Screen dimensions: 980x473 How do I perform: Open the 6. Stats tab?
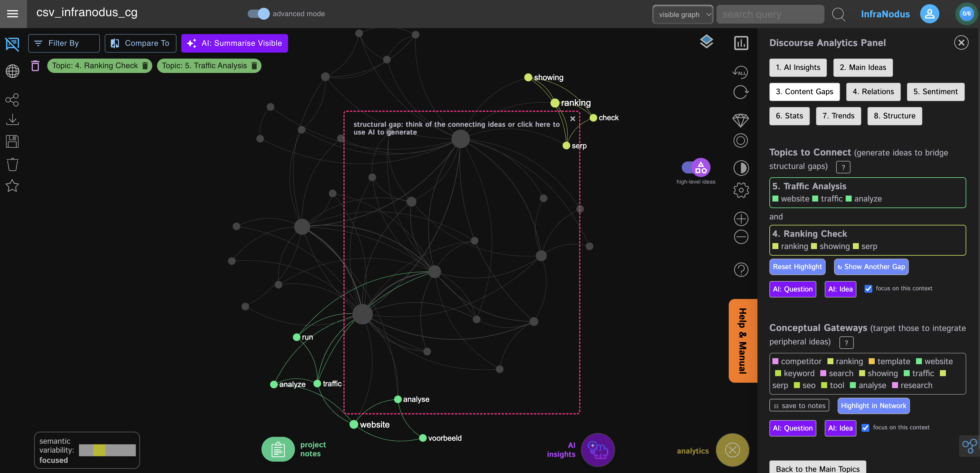[789, 116]
